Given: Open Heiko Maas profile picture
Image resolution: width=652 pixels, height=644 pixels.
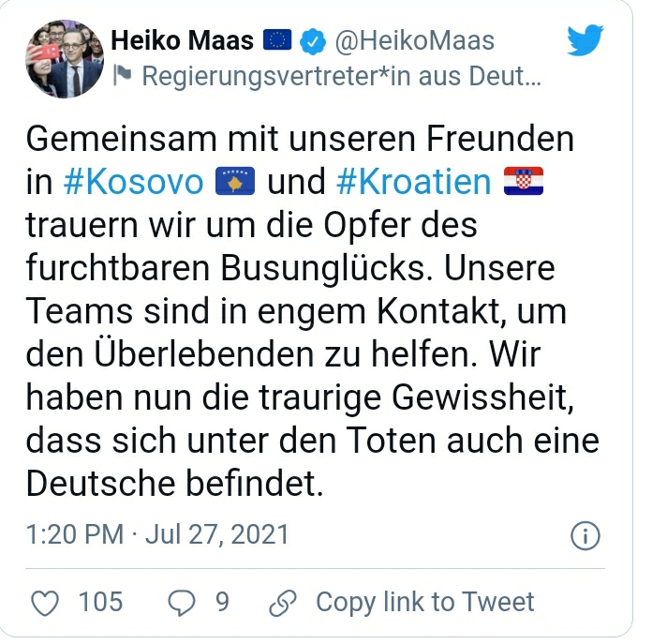Looking at the screenshot, I should (64, 58).
